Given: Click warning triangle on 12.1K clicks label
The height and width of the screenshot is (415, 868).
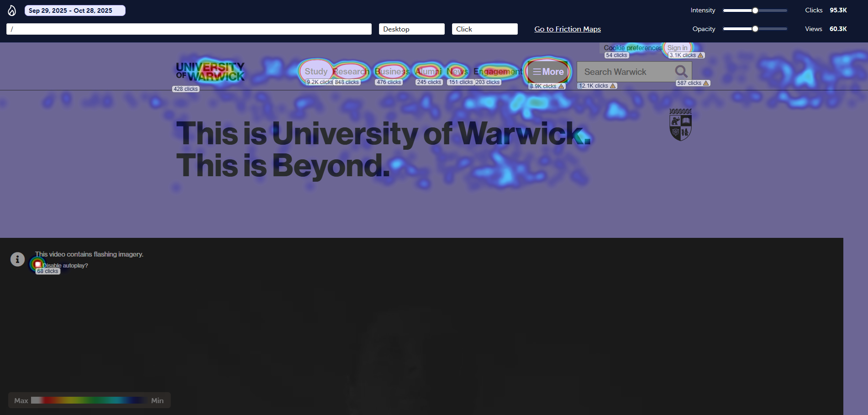Looking at the screenshot, I should tap(613, 86).
